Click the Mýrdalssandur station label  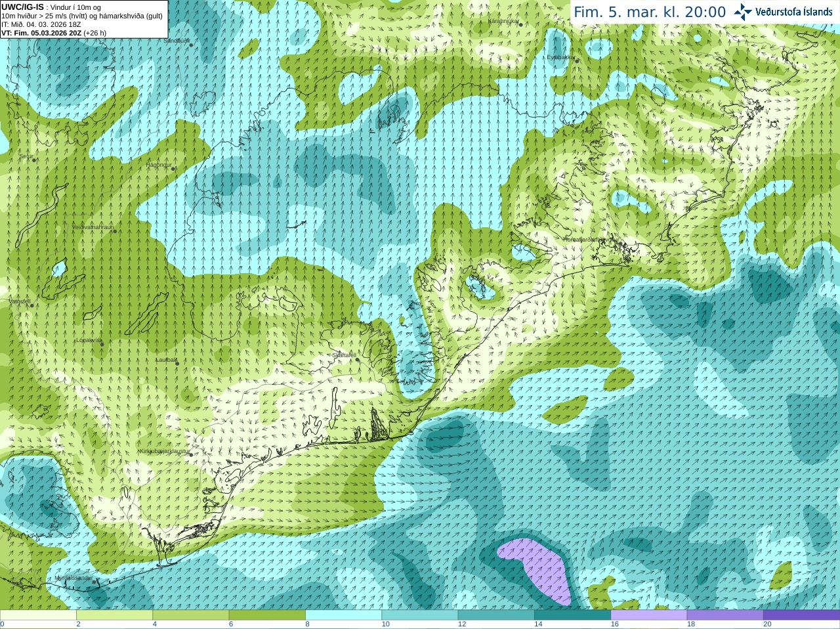(73, 578)
